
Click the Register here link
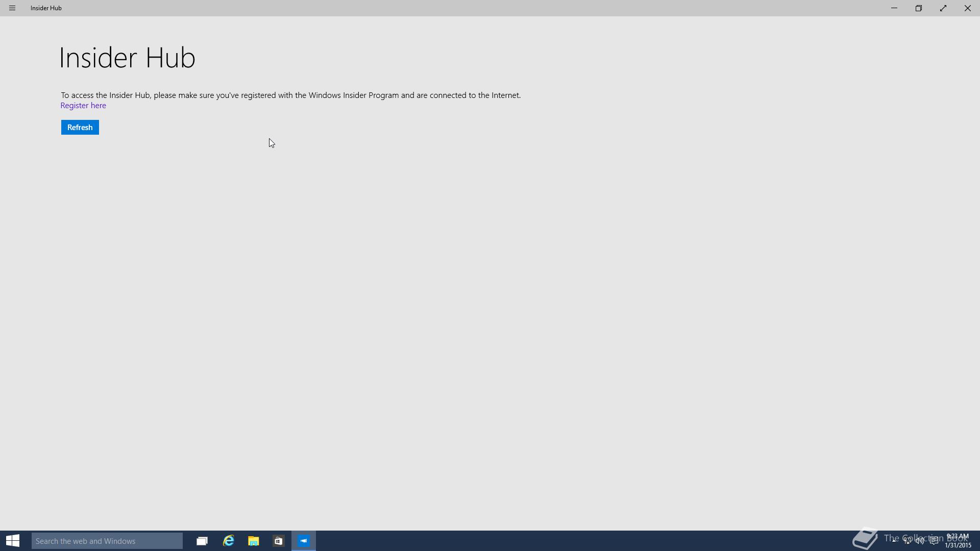[x=83, y=106]
